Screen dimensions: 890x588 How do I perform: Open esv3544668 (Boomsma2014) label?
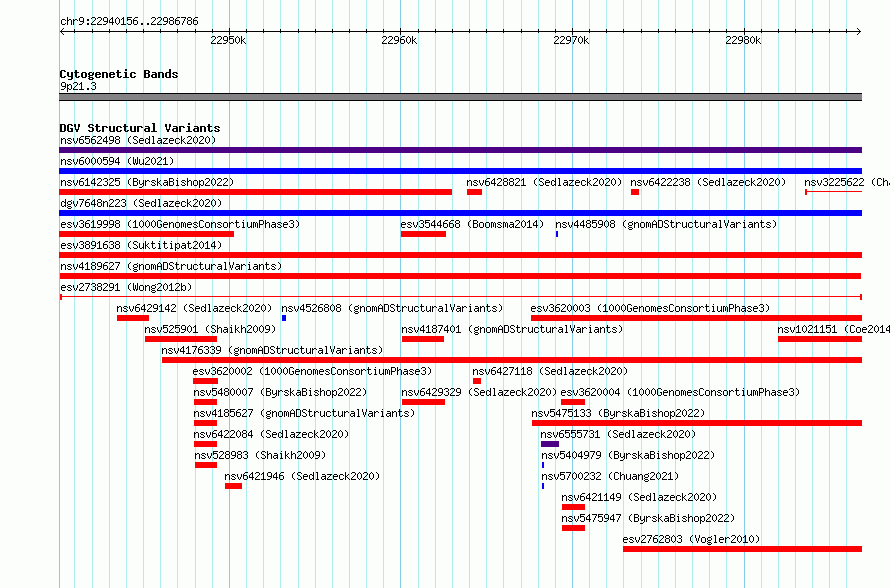(472, 224)
